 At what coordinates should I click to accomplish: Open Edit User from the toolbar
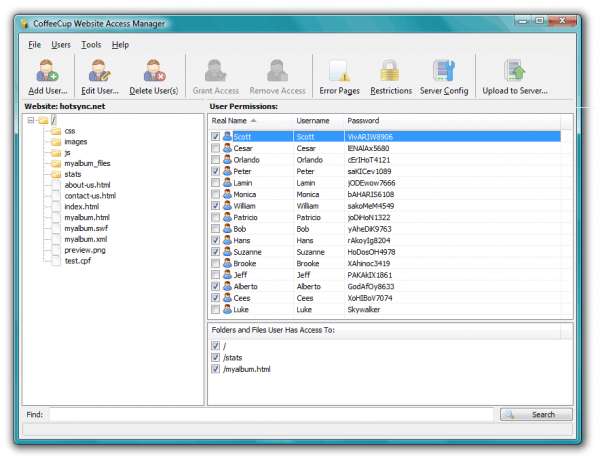[100, 72]
